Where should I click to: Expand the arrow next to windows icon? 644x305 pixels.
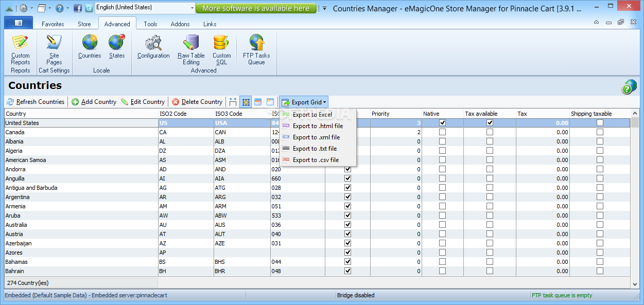coord(50,8)
